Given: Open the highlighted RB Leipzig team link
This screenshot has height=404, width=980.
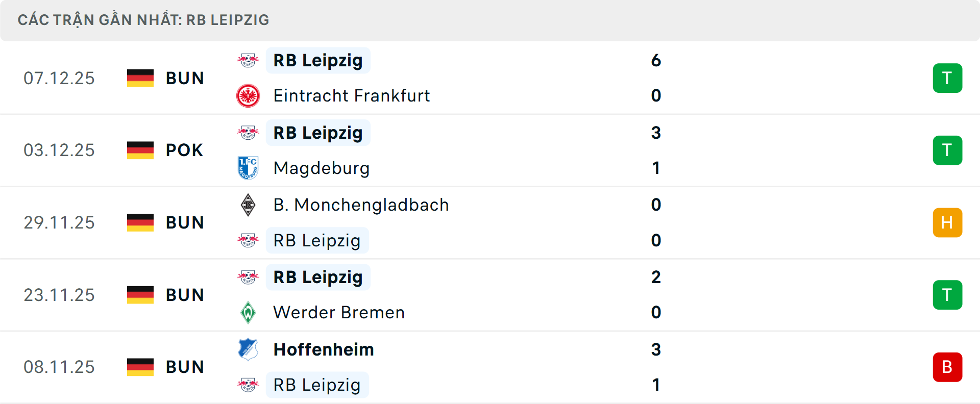Looking at the screenshot, I should pyautogui.click(x=317, y=60).
